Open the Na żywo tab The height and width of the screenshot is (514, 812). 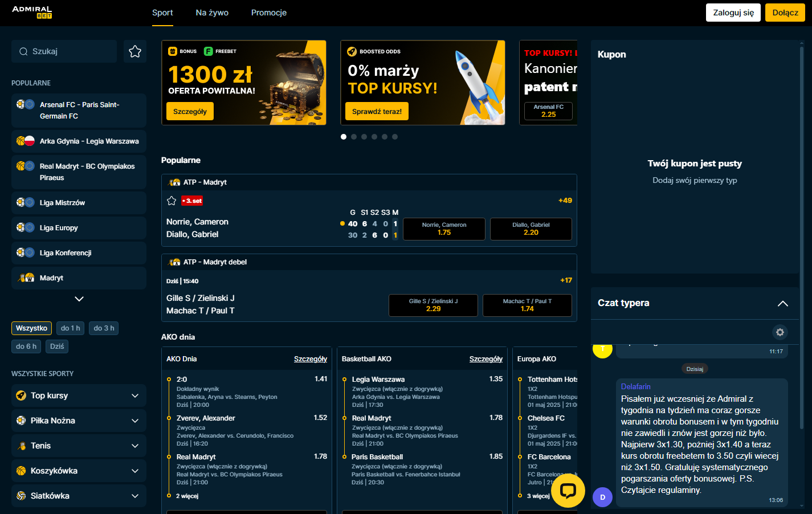tap(212, 13)
